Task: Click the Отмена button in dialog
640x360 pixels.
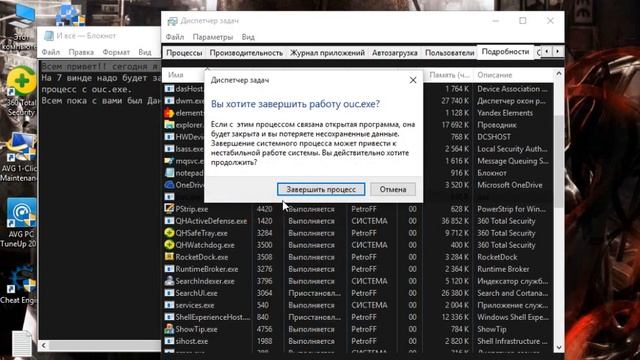Action: (393, 189)
